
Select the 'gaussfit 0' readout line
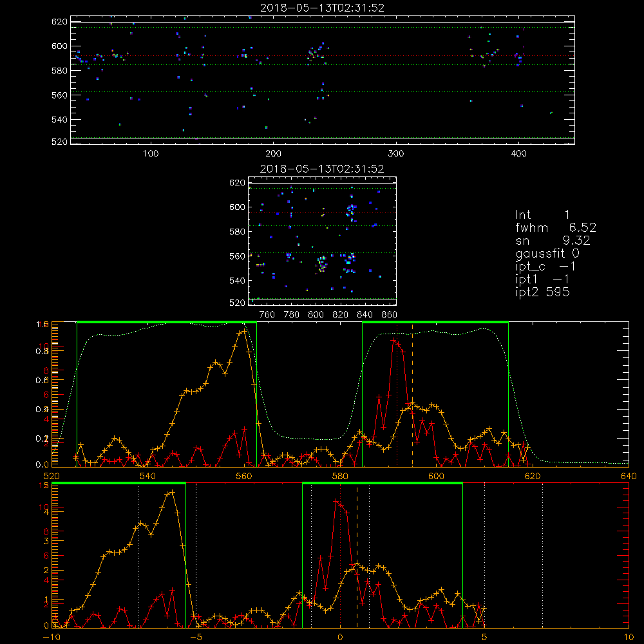click(x=547, y=253)
